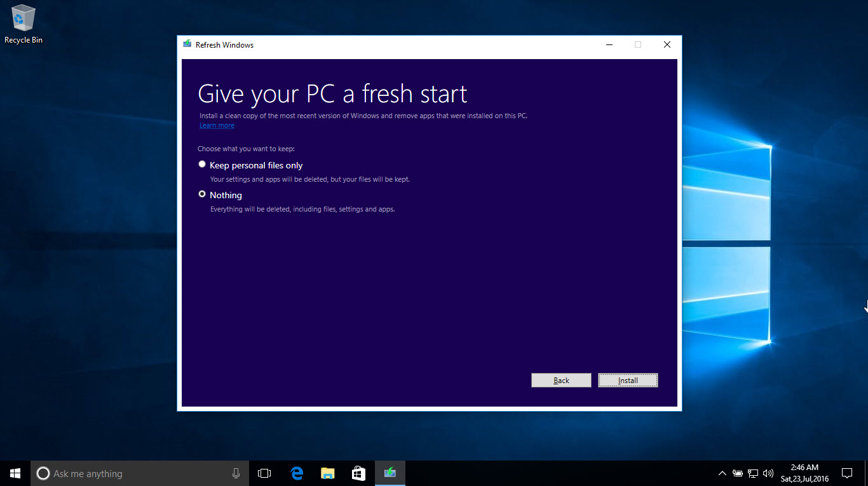
Task: Open the Action Center notifications icon
Action: click(x=846, y=473)
